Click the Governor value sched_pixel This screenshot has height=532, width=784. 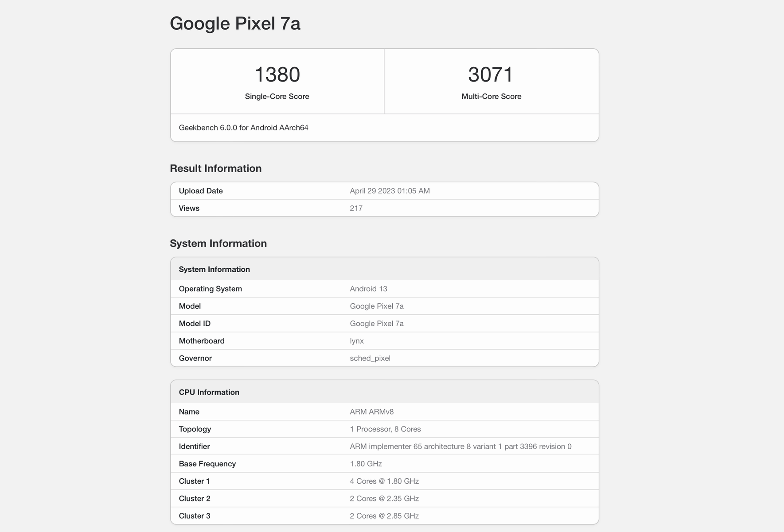370,358
